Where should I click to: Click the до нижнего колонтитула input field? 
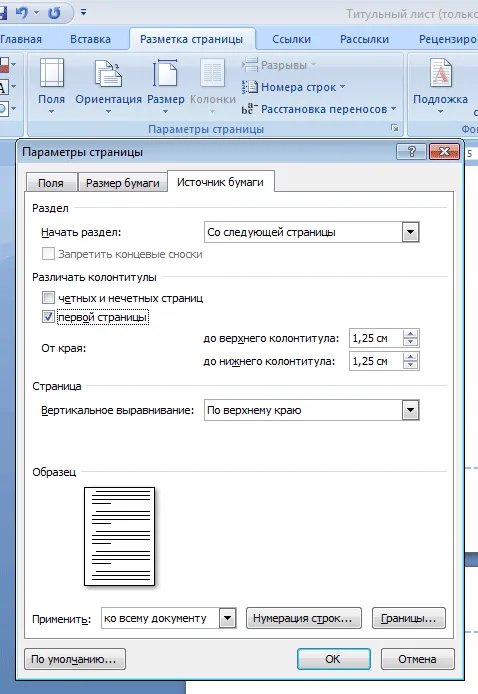tap(376, 361)
